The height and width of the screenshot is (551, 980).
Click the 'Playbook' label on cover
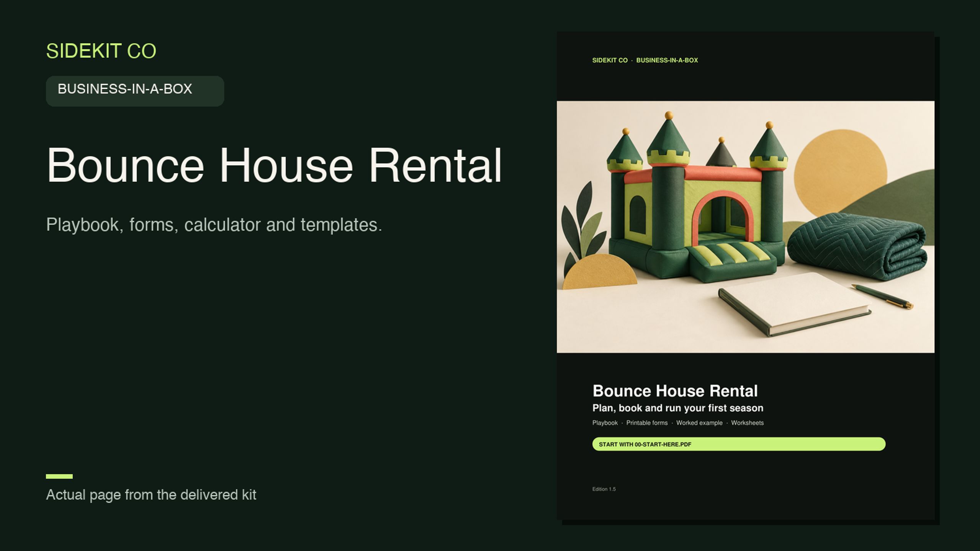(605, 423)
